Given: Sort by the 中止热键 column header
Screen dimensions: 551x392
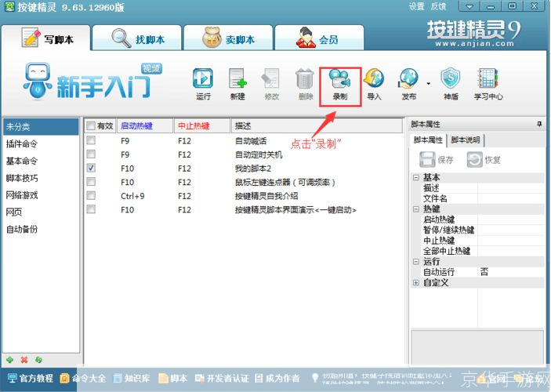Looking at the screenshot, I should [202, 126].
